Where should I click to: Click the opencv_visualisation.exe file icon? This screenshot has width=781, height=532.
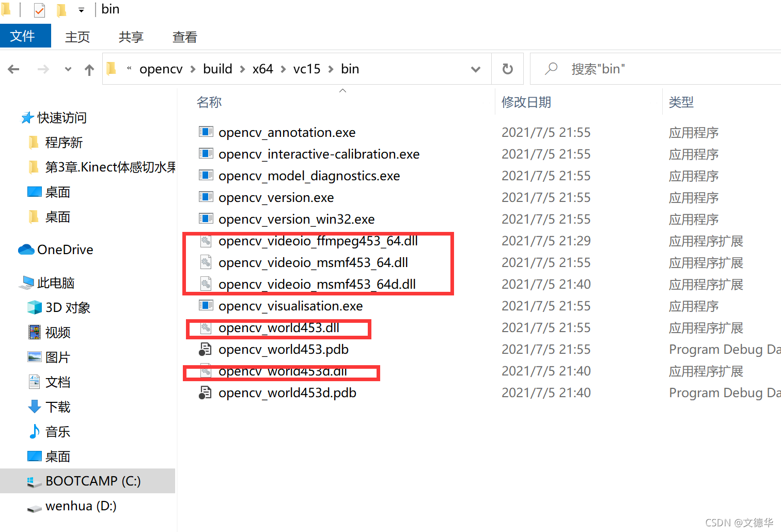click(206, 305)
